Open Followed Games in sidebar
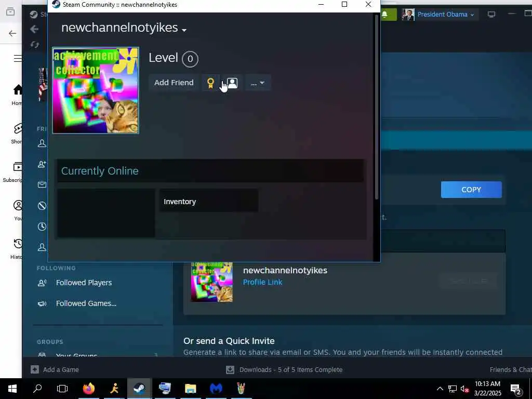Viewport: 532px width, 399px height. click(x=86, y=303)
